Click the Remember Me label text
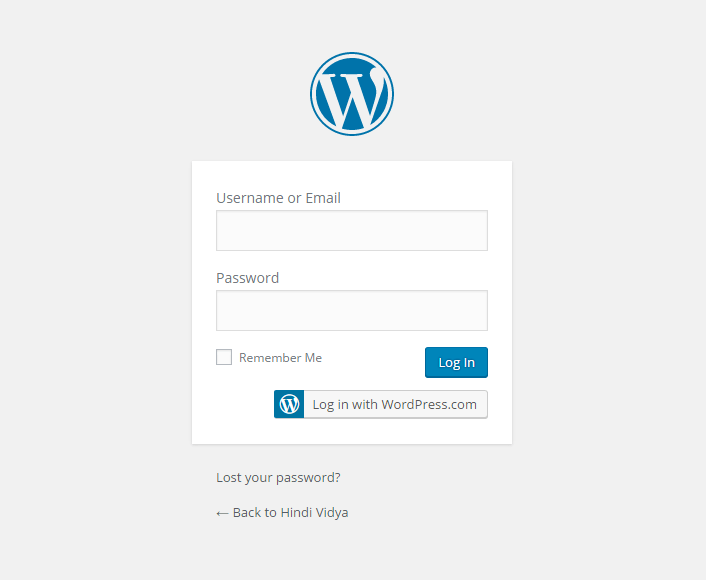This screenshot has width=706, height=580. point(280,358)
